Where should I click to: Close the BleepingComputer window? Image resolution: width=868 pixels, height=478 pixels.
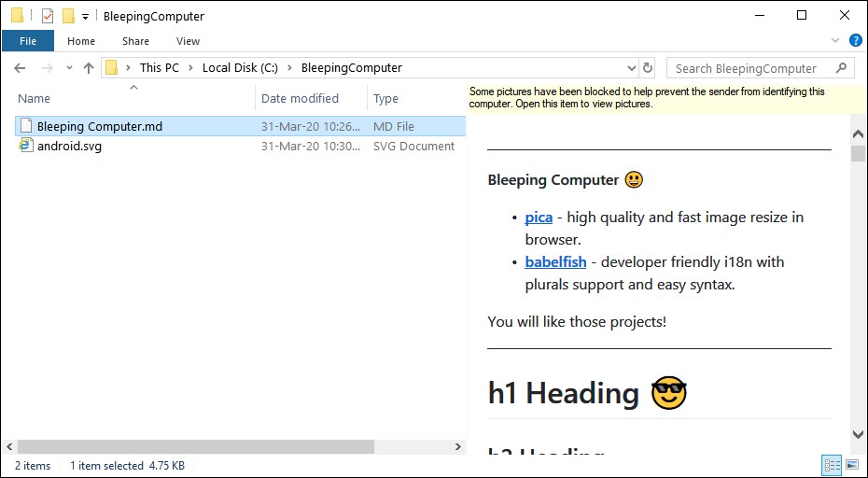pos(844,16)
